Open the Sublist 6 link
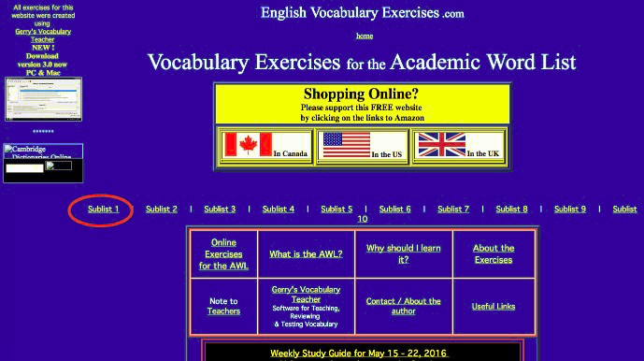 click(x=395, y=209)
